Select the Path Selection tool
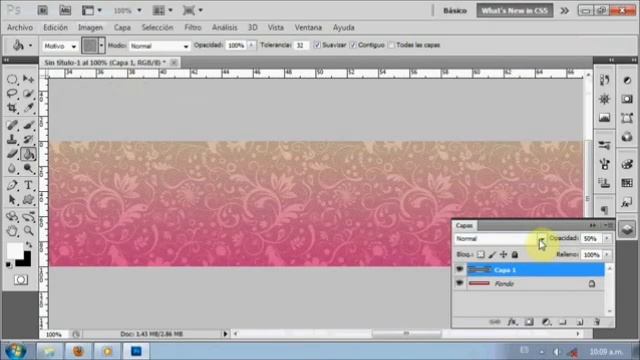The height and width of the screenshot is (360, 640). (12, 200)
